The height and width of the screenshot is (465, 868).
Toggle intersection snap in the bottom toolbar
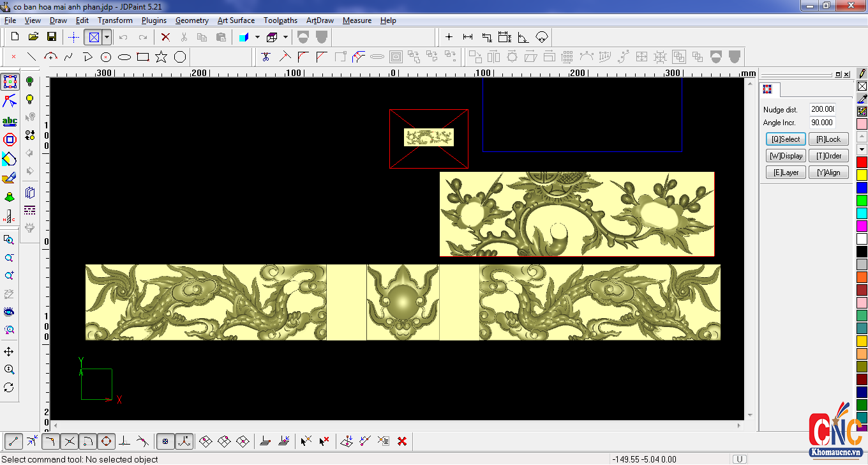(70, 441)
